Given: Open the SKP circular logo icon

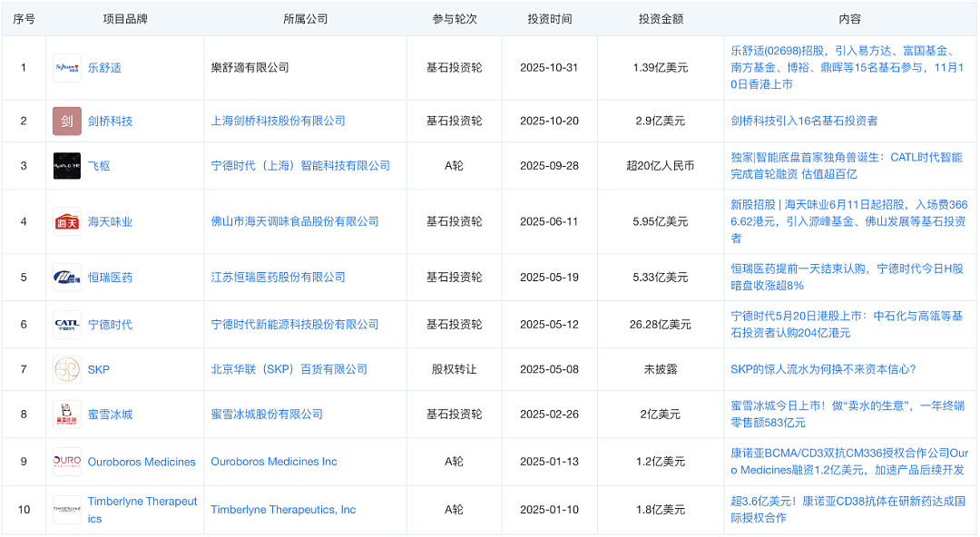Looking at the screenshot, I should 67,369.
